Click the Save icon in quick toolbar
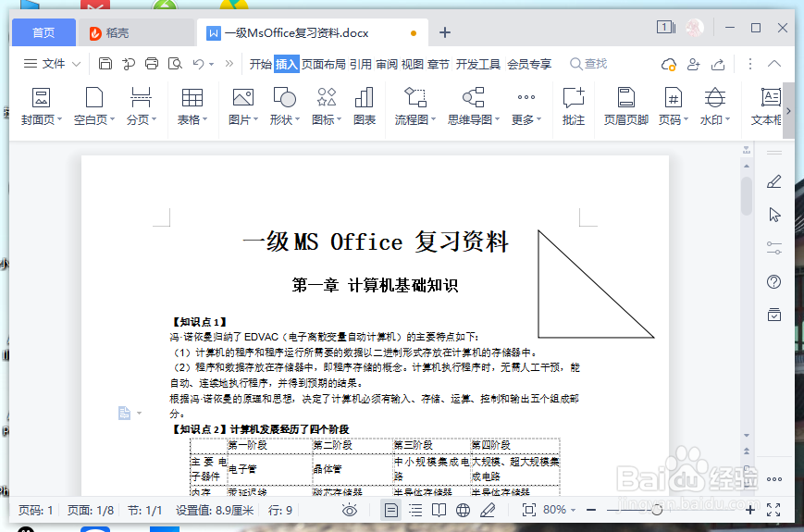The width and height of the screenshot is (804, 532). 105,64
